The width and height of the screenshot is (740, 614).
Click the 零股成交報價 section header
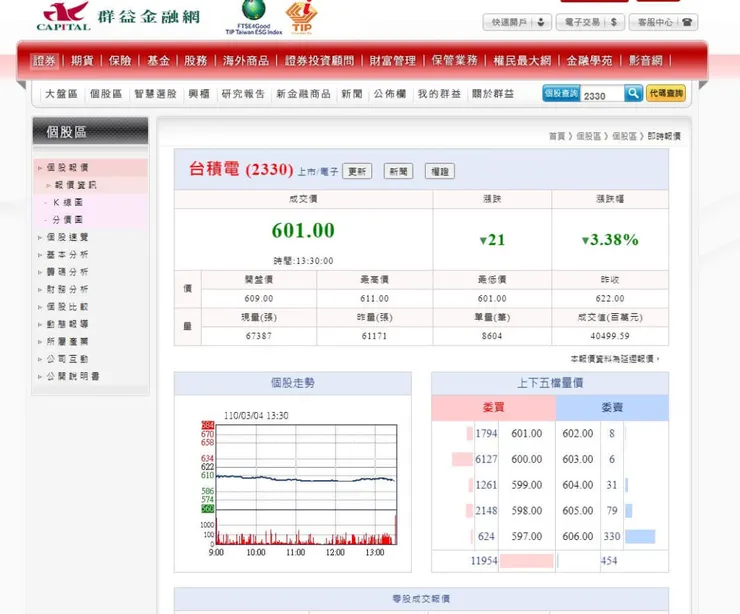[421, 599]
